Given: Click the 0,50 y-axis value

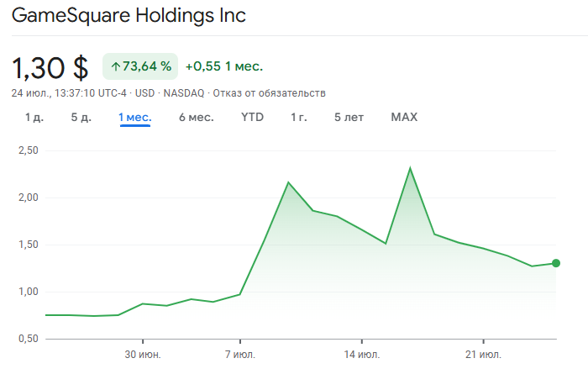Looking at the screenshot, I should click(29, 339).
